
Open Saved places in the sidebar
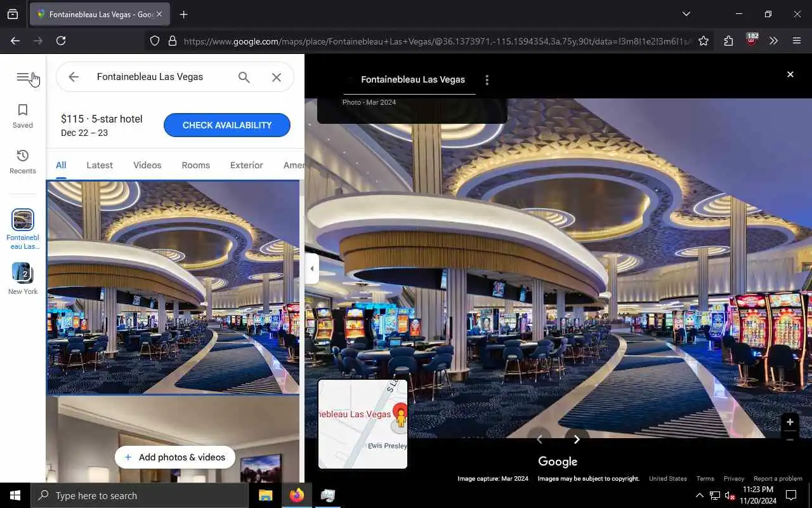point(23,116)
